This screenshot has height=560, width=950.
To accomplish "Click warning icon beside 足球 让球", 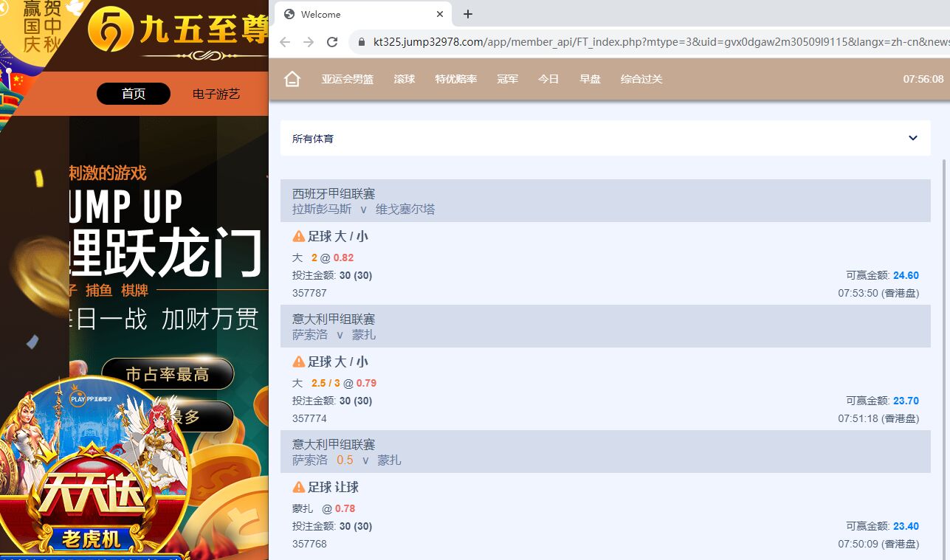I will click(x=299, y=487).
